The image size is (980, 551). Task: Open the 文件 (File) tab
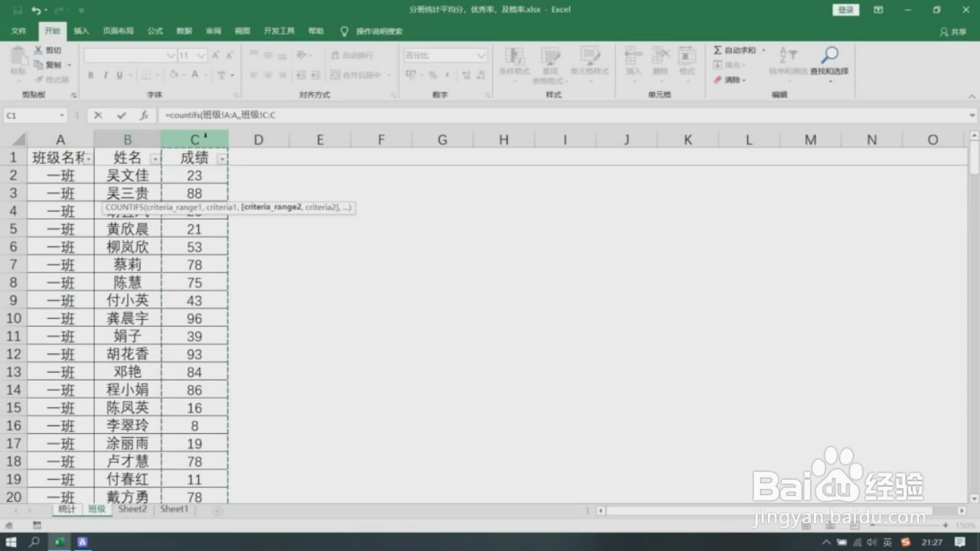coord(19,31)
